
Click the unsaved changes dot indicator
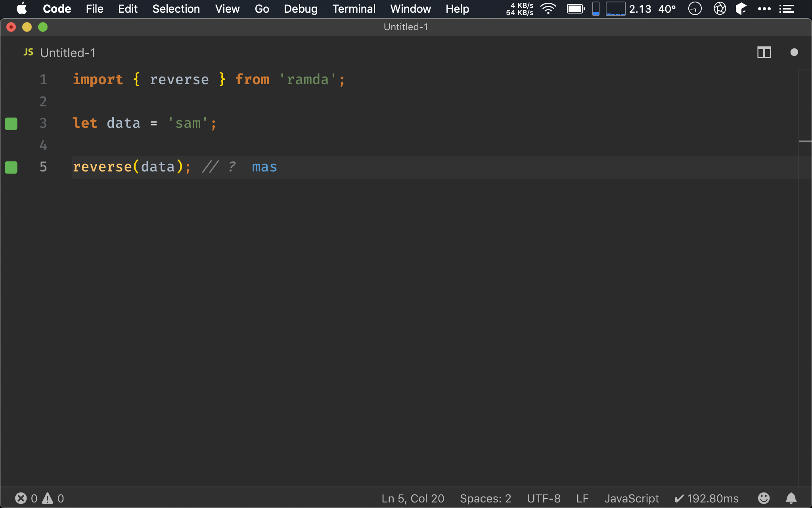pos(794,52)
